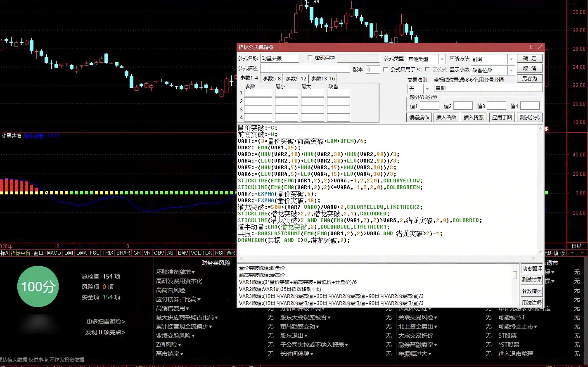Image resolution: width=588 pixels, height=367 pixels.
Task: Show the 测试结果 panel
Action: (532, 279)
